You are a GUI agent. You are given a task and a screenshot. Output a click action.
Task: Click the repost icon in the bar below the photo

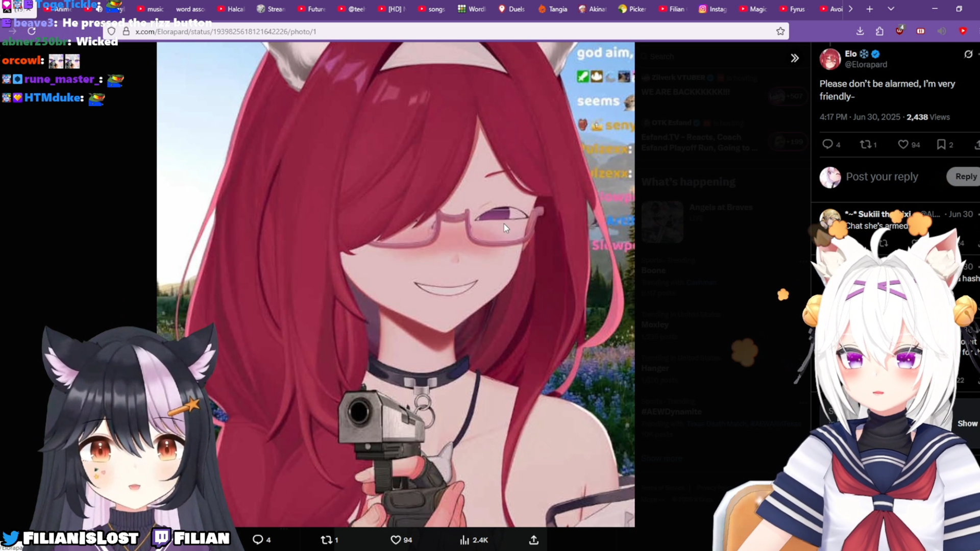329,540
